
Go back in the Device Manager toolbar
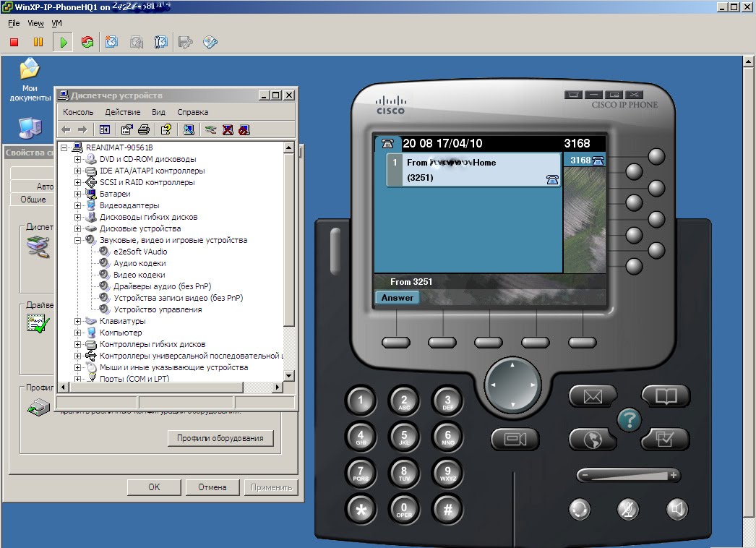[x=66, y=129]
